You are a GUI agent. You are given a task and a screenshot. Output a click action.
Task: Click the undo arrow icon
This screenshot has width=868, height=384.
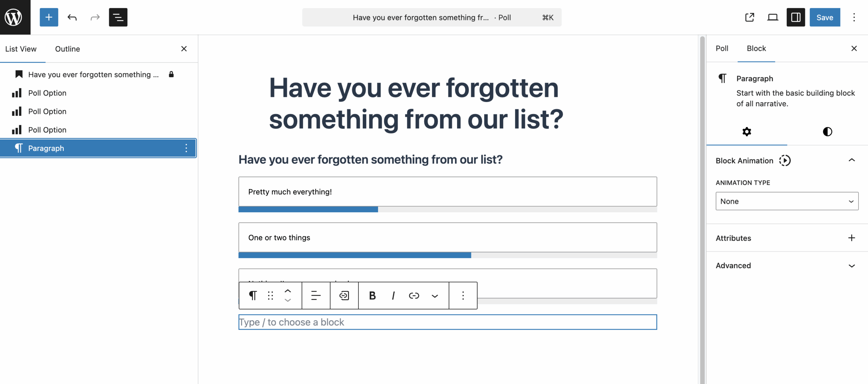[x=72, y=17]
